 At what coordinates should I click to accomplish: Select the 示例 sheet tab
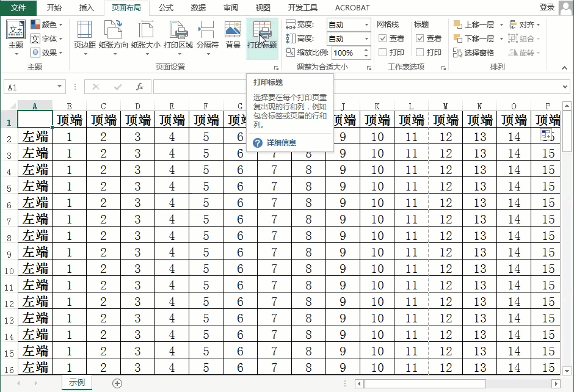(77, 381)
